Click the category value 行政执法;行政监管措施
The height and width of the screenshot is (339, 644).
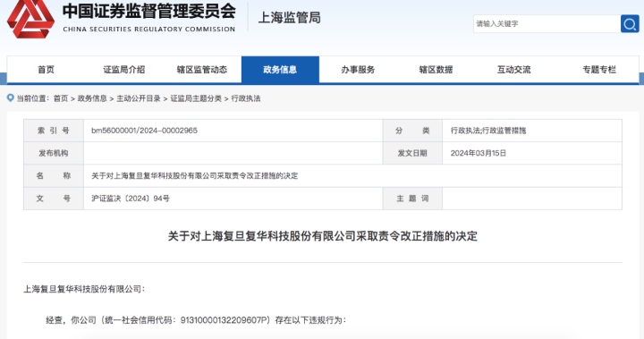tap(488, 131)
